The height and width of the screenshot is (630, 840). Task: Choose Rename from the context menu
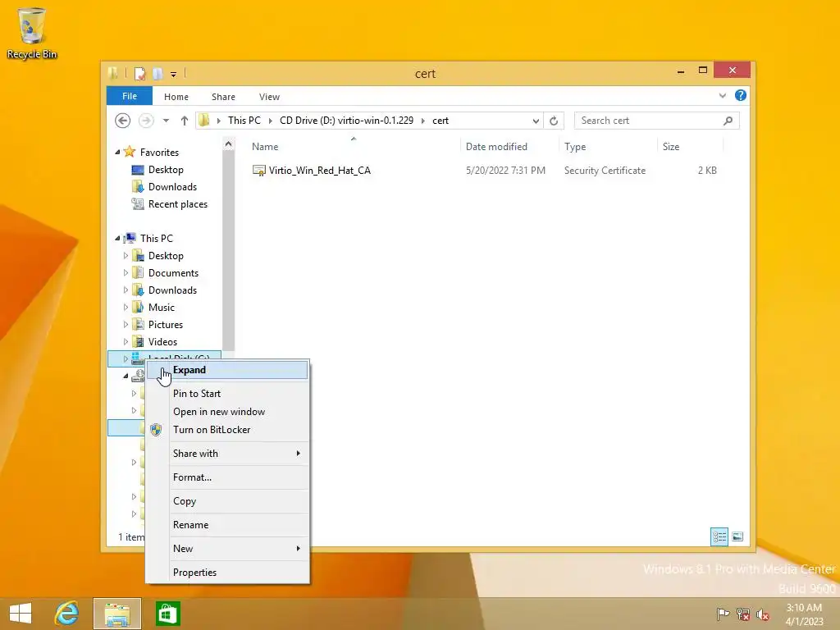(x=228, y=525)
